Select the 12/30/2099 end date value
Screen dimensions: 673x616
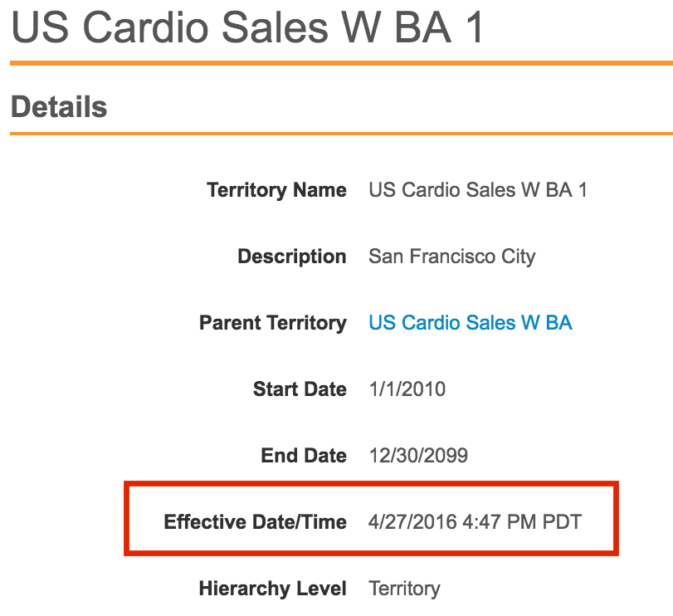coord(417,456)
